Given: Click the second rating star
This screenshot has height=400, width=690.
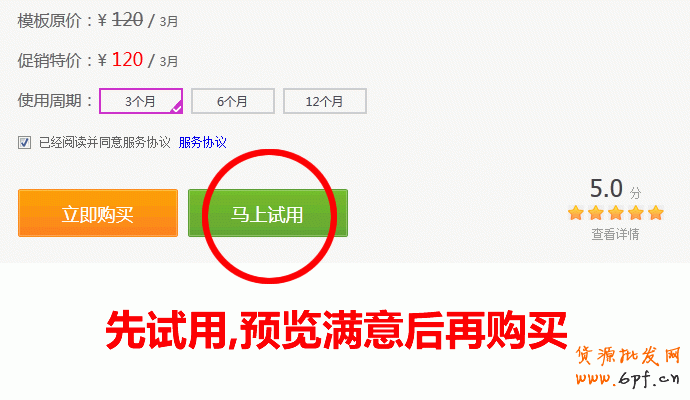Looking at the screenshot, I should 596,213.
